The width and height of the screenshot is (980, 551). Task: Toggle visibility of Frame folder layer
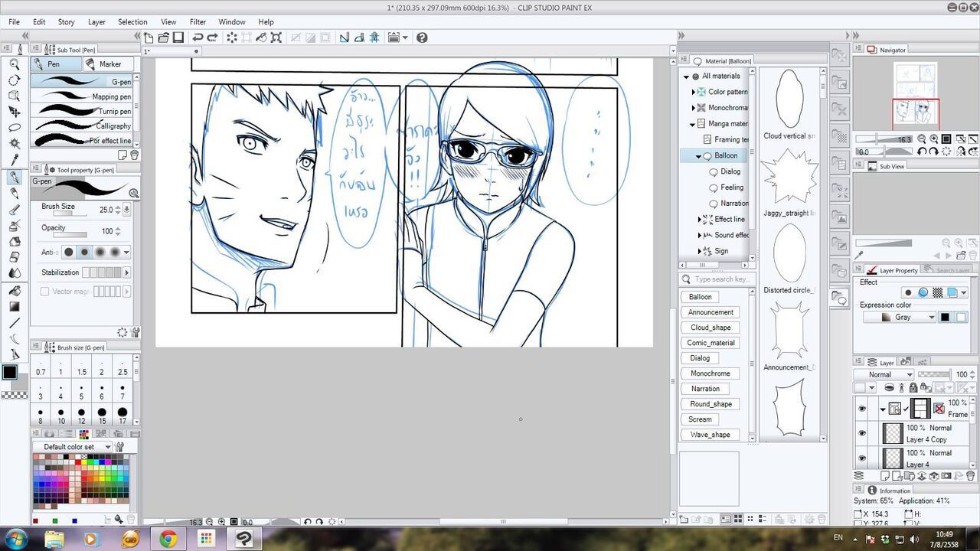click(862, 409)
